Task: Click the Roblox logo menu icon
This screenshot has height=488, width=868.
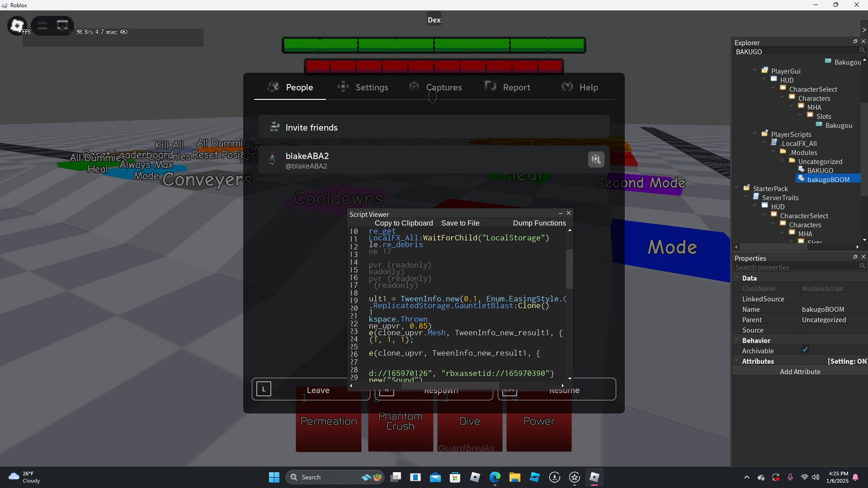Action: click(x=17, y=26)
